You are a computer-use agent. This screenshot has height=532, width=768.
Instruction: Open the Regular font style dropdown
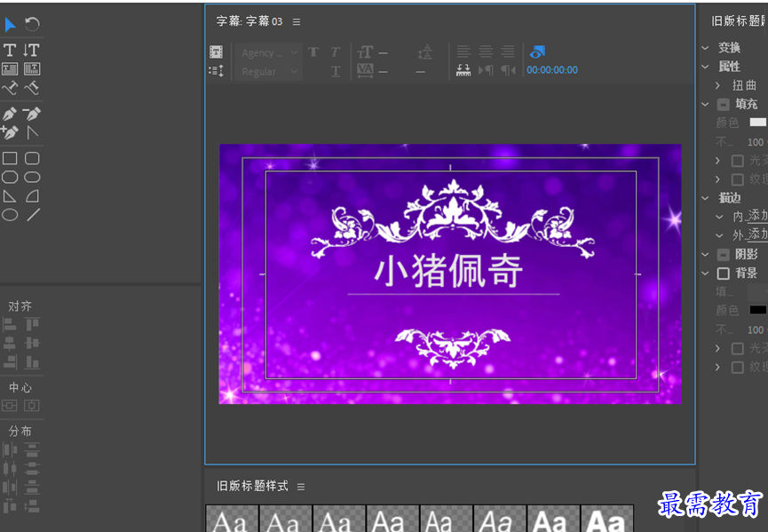coord(268,72)
